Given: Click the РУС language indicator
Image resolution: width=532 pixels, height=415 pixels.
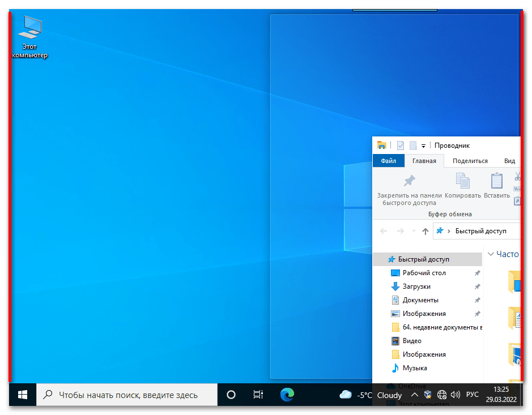Looking at the screenshot, I should pos(472,395).
